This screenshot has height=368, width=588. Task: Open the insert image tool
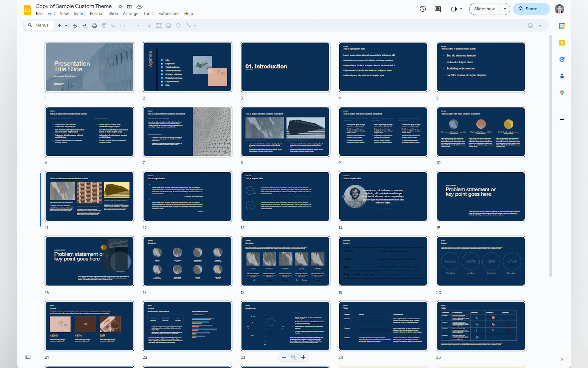(169, 25)
